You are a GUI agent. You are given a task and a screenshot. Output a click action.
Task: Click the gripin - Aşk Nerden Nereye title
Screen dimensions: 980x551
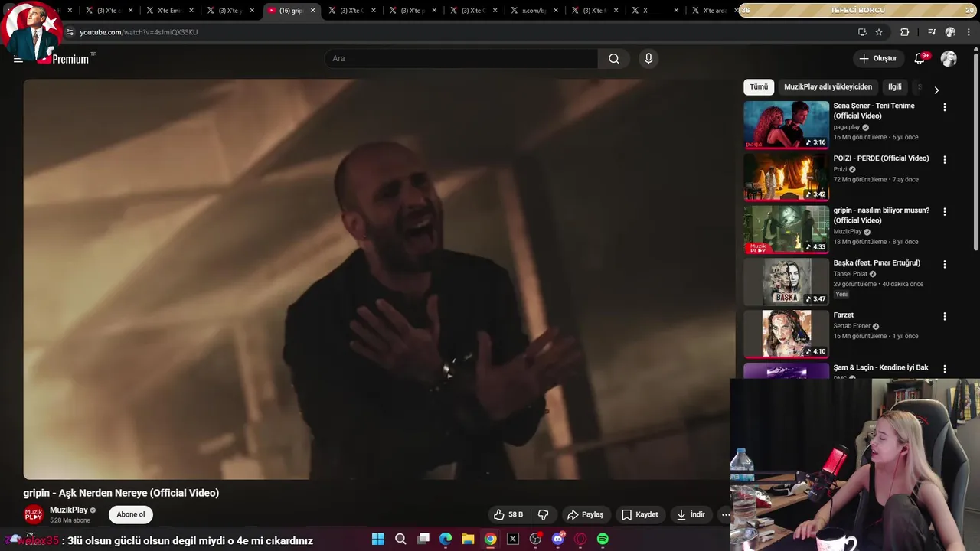121,493
